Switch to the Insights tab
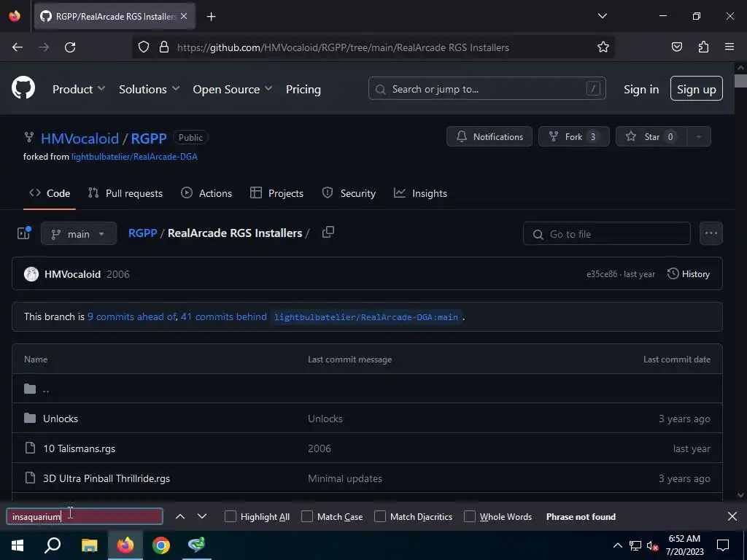Viewport: 747px width, 560px height. (420, 192)
